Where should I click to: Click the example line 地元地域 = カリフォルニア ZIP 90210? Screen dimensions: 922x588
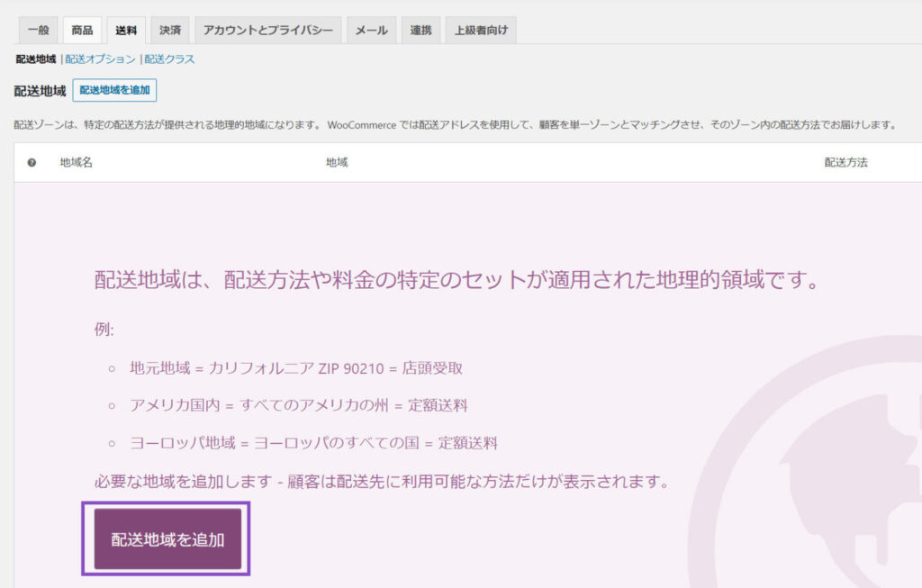click(296, 368)
